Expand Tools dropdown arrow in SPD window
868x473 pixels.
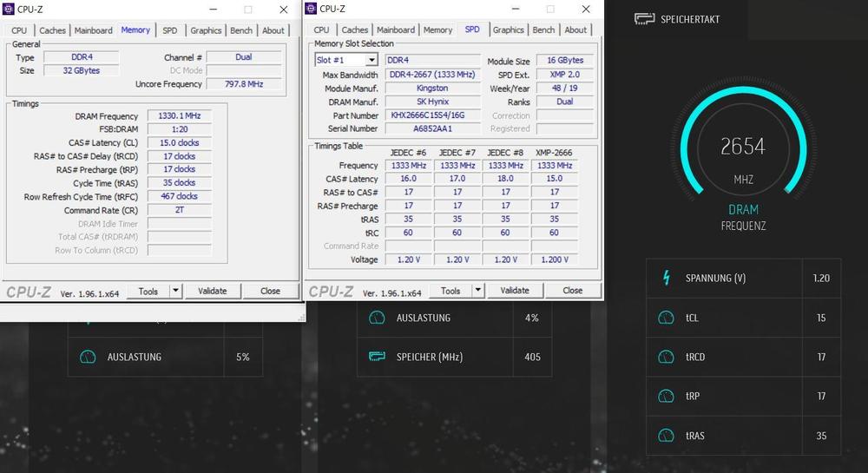[x=477, y=291]
